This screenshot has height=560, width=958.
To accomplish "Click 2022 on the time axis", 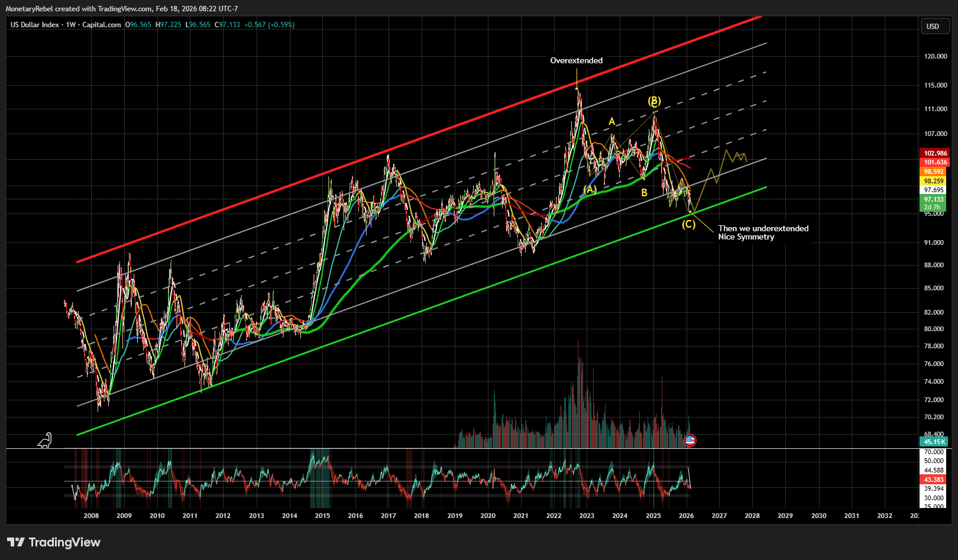I will point(554,516).
